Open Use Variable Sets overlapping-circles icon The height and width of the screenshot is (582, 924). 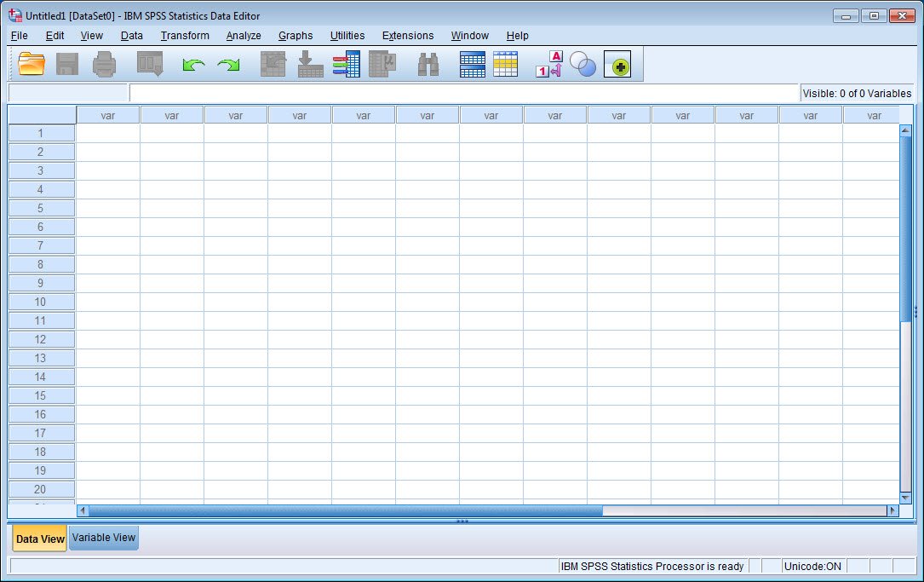(583, 64)
